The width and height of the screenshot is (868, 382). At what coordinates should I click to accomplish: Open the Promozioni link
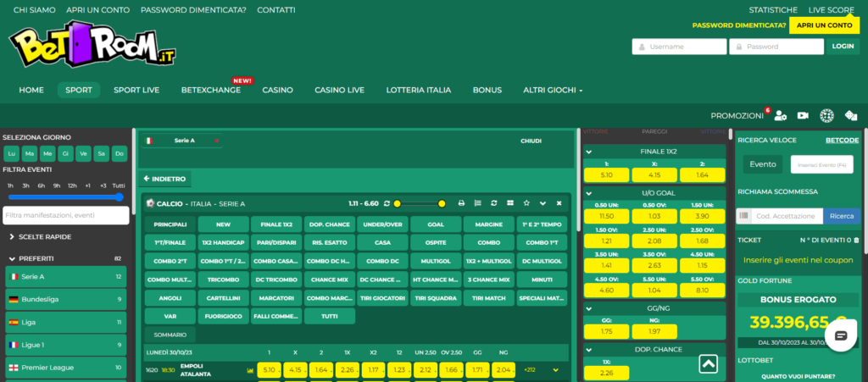point(737,115)
